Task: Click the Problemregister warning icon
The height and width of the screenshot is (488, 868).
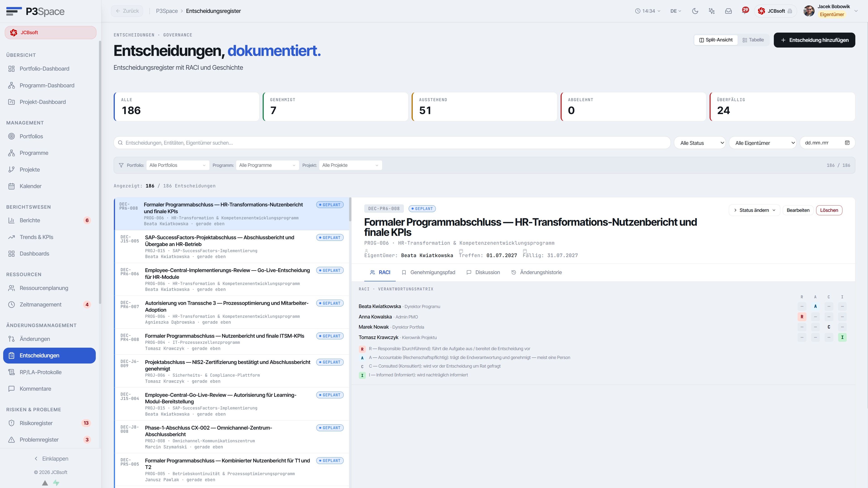Action: (x=12, y=440)
